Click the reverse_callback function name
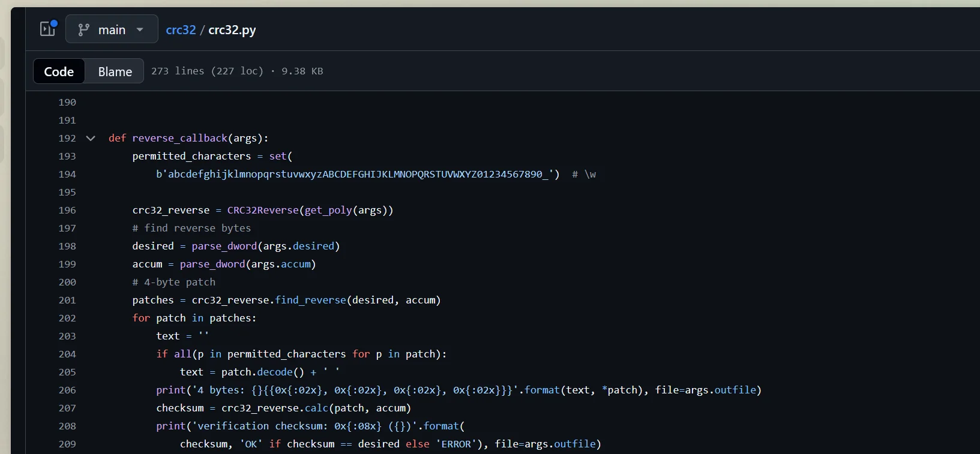980x454 pixels. tap(180, 139)
